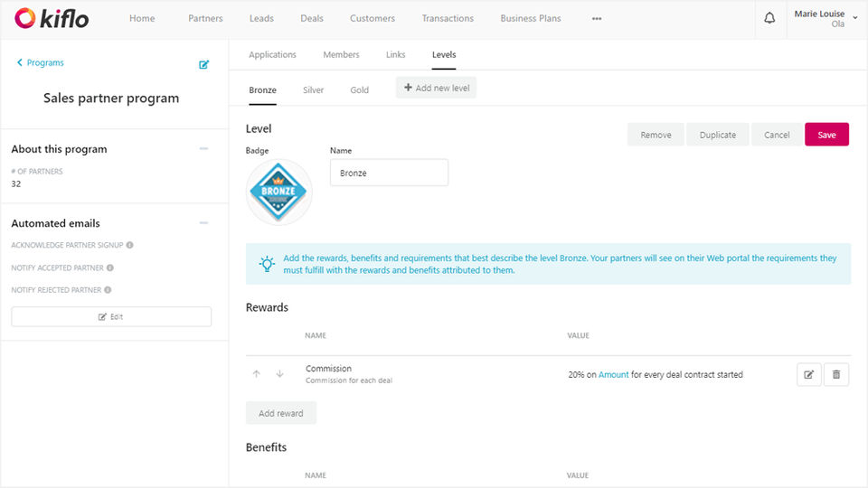Collapse the About this program section
The image size is (868, 488).
click(203, 149)
